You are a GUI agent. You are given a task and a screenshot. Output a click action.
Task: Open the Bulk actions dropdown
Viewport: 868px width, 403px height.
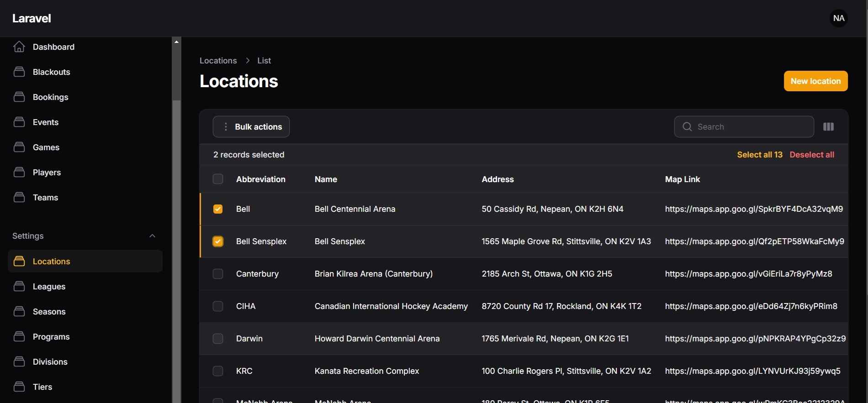(x=251, y=127)
